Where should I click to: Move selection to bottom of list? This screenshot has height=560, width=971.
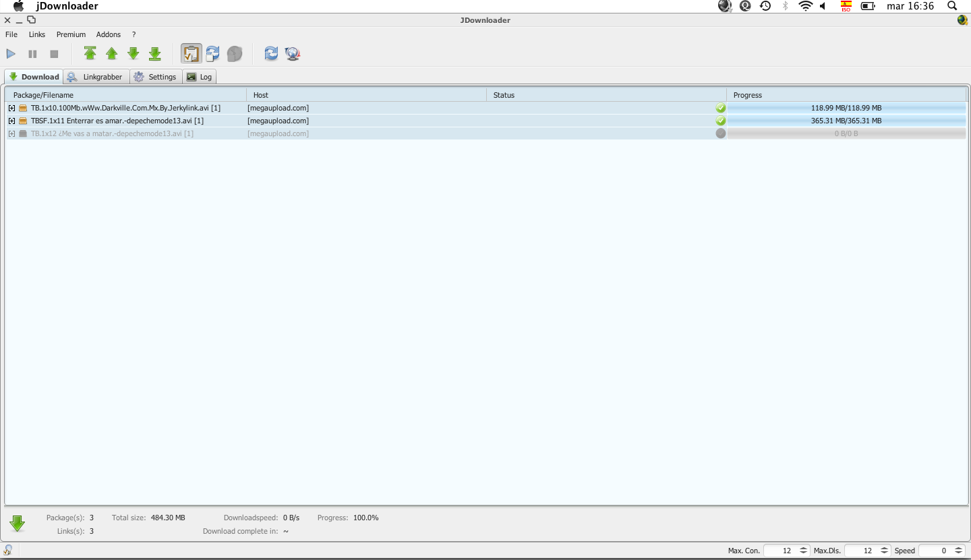[154, 53]
